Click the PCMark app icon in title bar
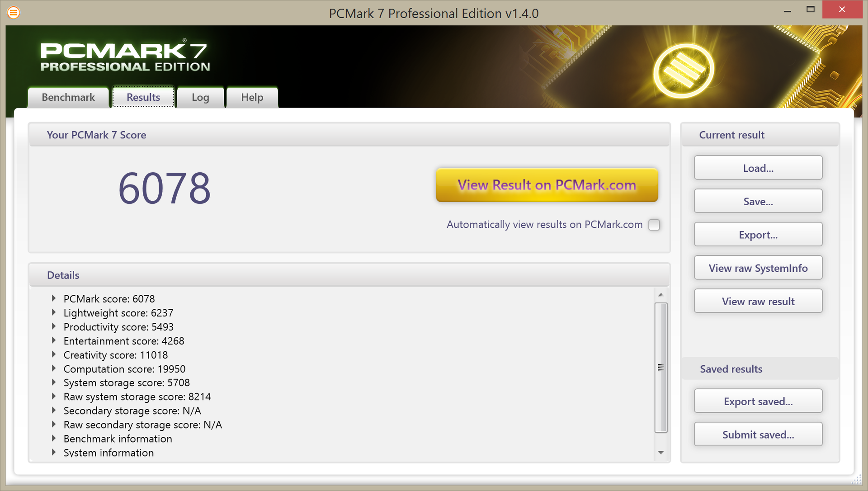The width and height of the screenshot is (868, 491). coord(14,13)
